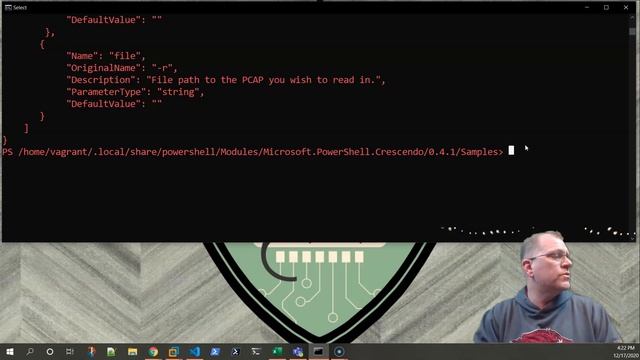This screenshot has height=360, width=640.
Task: Click the "Name": "file" line
Action: pyautogui.click(x=106, y=56)
